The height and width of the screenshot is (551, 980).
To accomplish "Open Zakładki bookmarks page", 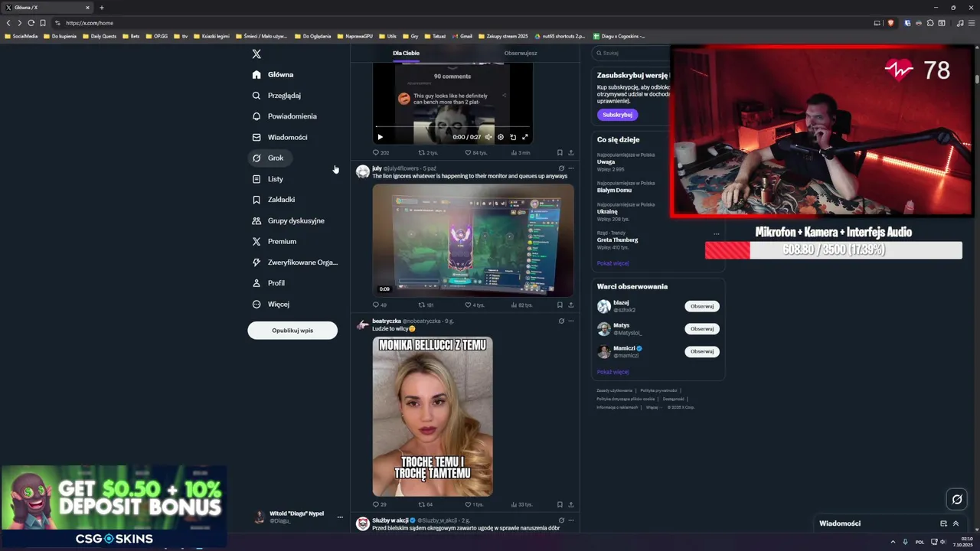I will pyautogui.click(x=273, y=200).
